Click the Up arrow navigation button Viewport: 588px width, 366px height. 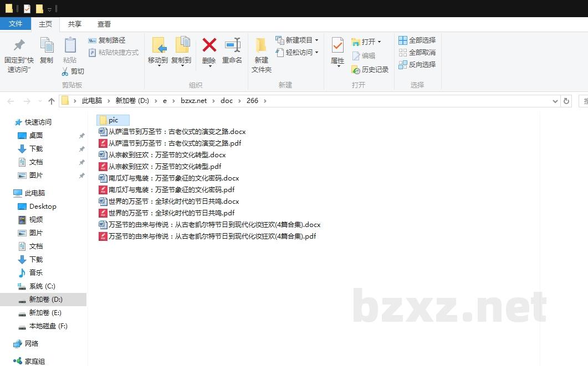click(52, 101)
